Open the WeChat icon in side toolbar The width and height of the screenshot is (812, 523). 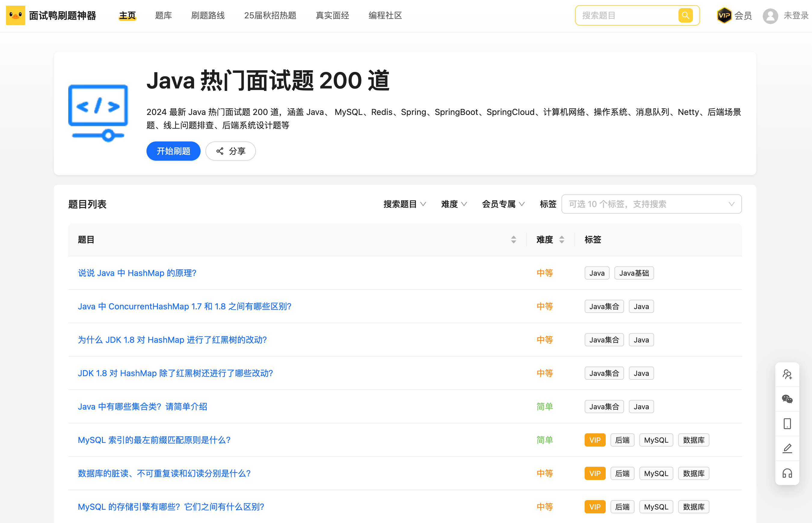pos(787,399)
